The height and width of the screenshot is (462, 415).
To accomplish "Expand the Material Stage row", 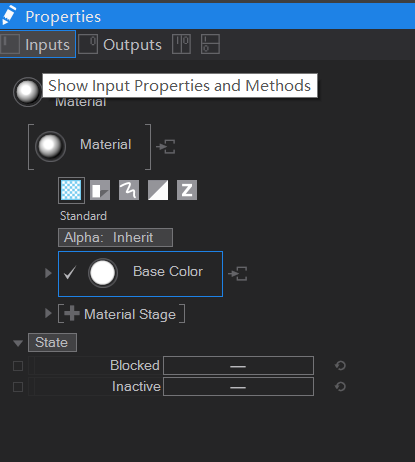I will click(48, 313).
